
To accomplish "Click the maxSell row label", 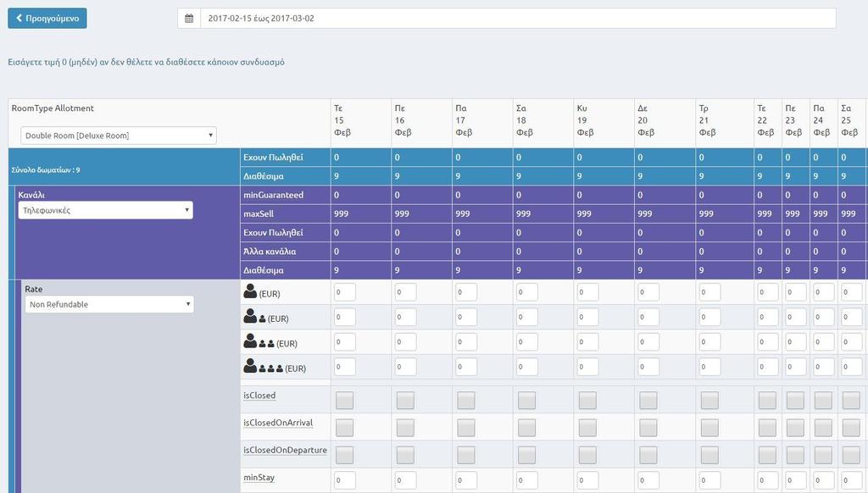I will (x=259, y=213).
